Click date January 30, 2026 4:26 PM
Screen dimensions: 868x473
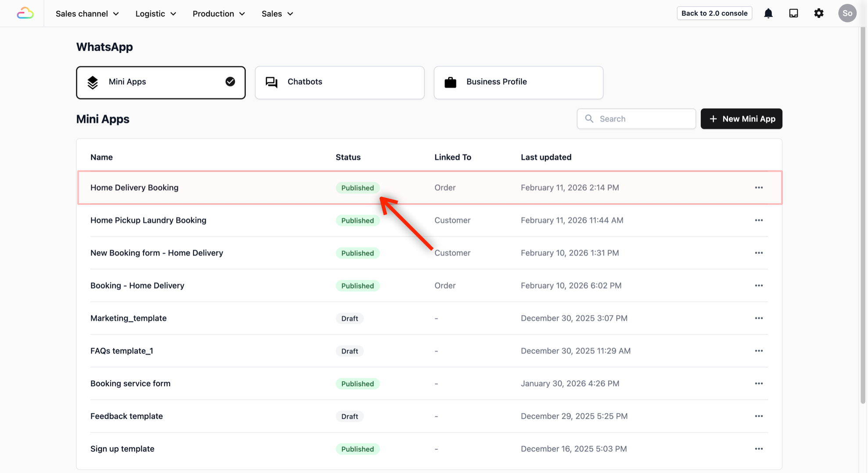[570, 383]
